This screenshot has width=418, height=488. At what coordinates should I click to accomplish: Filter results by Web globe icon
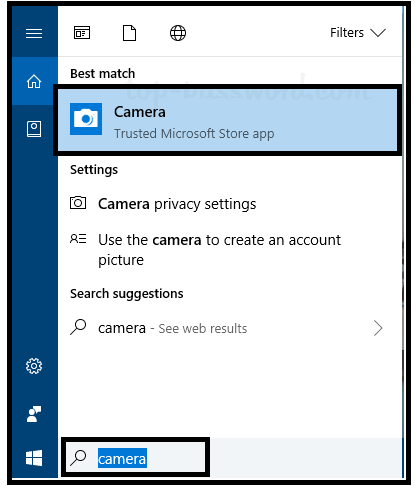[178, 33]
